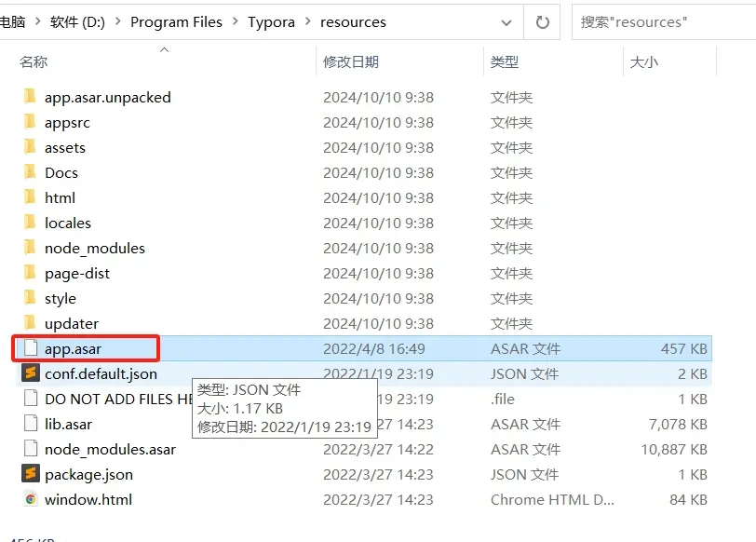This screenshot has height=542, width=756.
Task: Click the 2022/4/8 16:49 date cell
Action: point(374,348)
